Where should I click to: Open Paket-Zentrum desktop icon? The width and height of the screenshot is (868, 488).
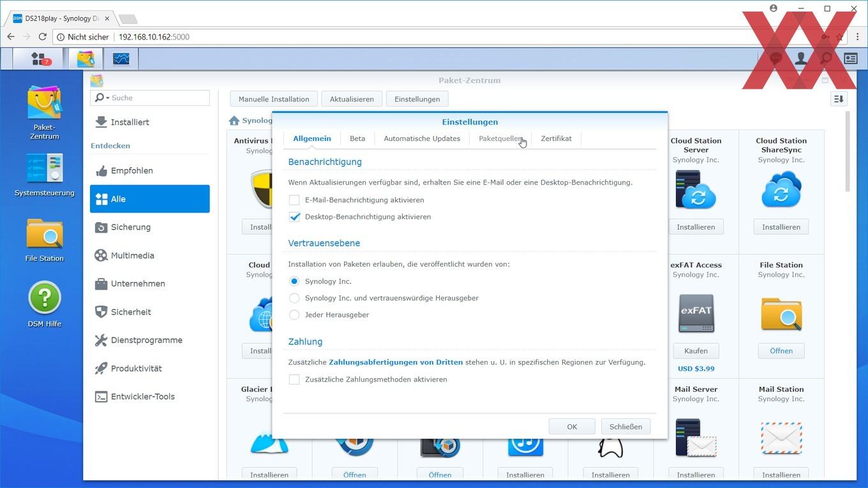point(44,112)
